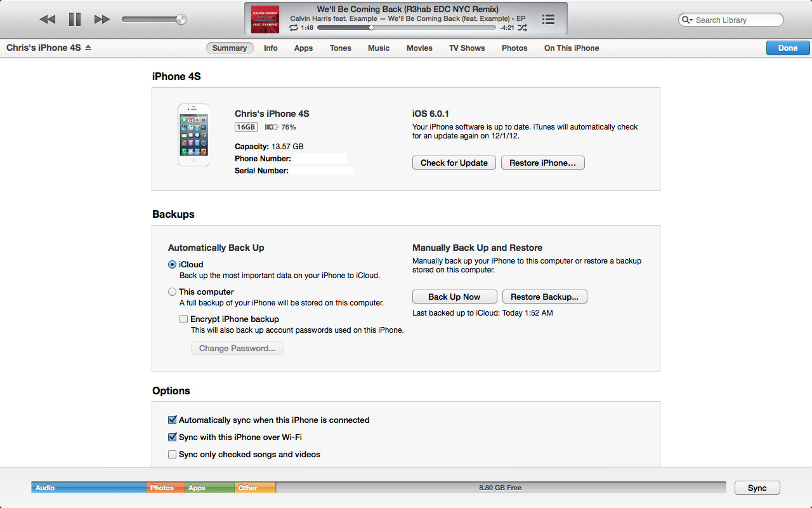The height and width of the screenshot is (508, 812).
Task: Click the Capacity 13.57 GB text
Action: click(269, 147)
